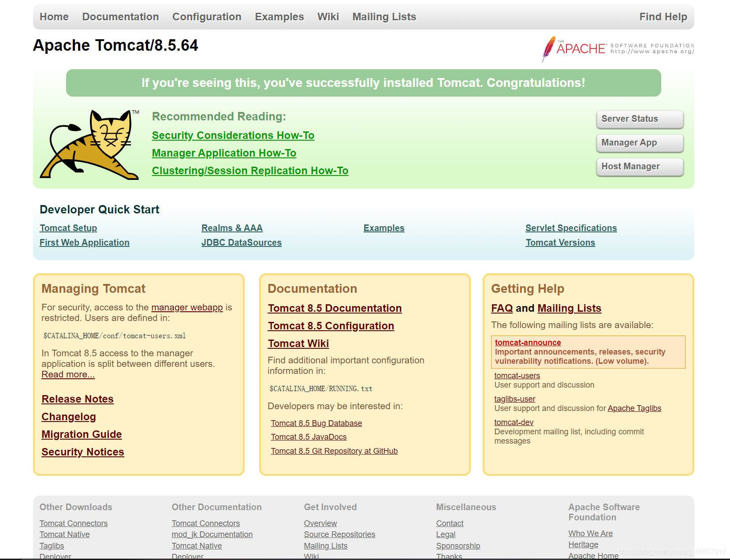
Task: Open the Documentation nav item
Action: (120, 17)
